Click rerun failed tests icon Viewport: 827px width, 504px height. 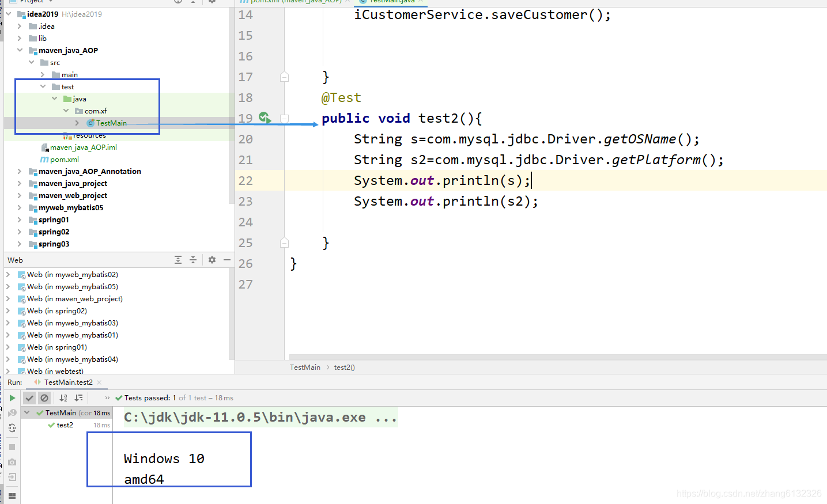(12, 413)
